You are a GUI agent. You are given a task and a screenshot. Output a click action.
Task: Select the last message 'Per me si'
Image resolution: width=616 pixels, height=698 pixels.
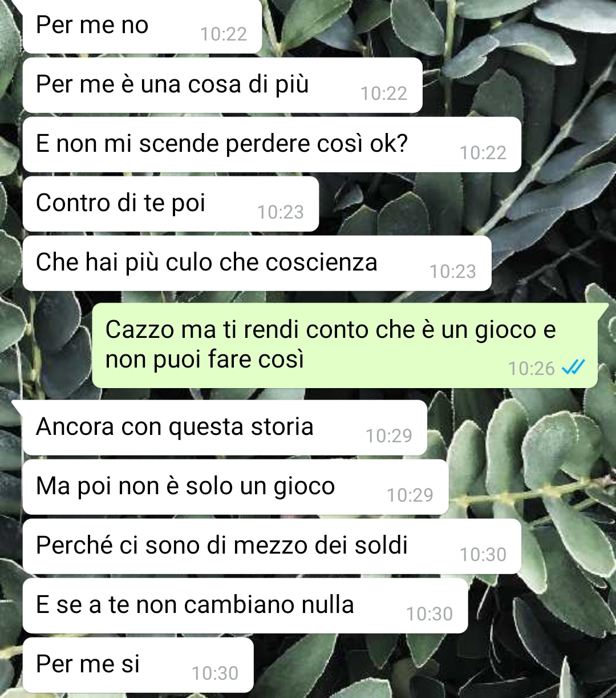tap(138, 665)
